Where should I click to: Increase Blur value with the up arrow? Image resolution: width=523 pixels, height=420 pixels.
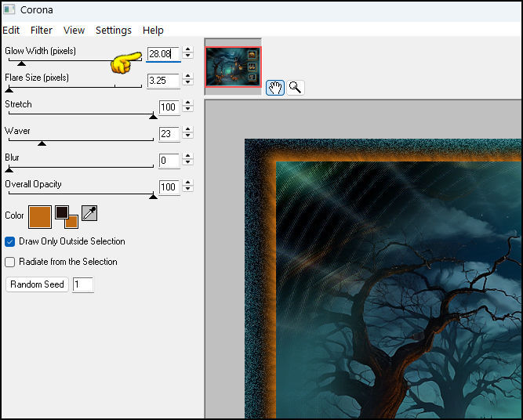[187, 157]
